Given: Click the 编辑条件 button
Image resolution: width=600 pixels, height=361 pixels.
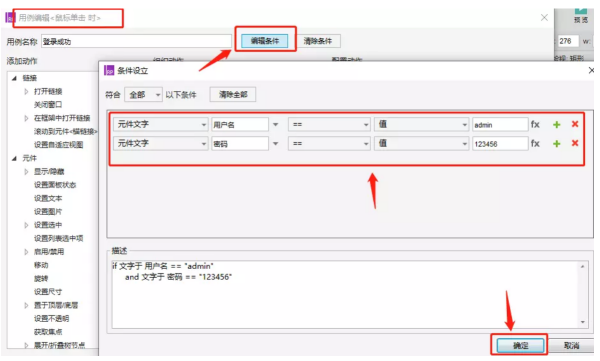Looking at the screenshot, I should click(265, 41).
